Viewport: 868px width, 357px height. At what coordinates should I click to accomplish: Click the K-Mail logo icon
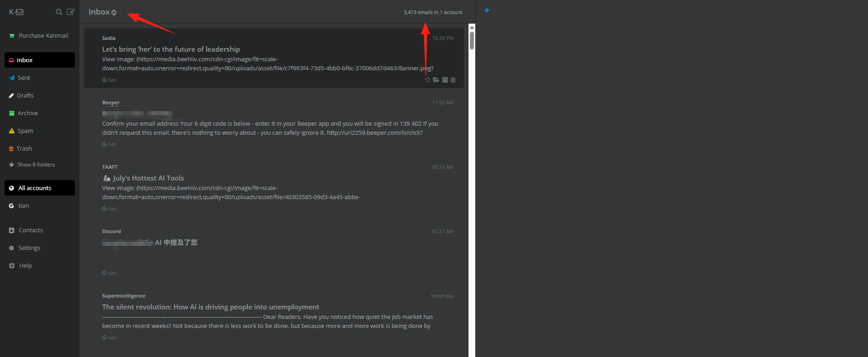(x=16, y=12)
